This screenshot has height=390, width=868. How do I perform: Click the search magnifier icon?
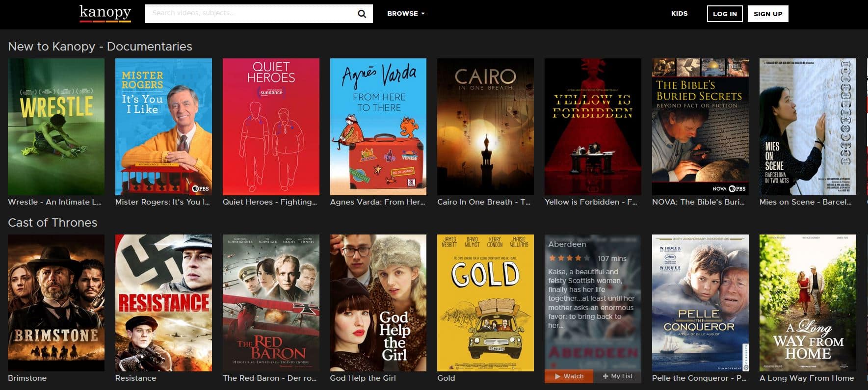[362, 14]
